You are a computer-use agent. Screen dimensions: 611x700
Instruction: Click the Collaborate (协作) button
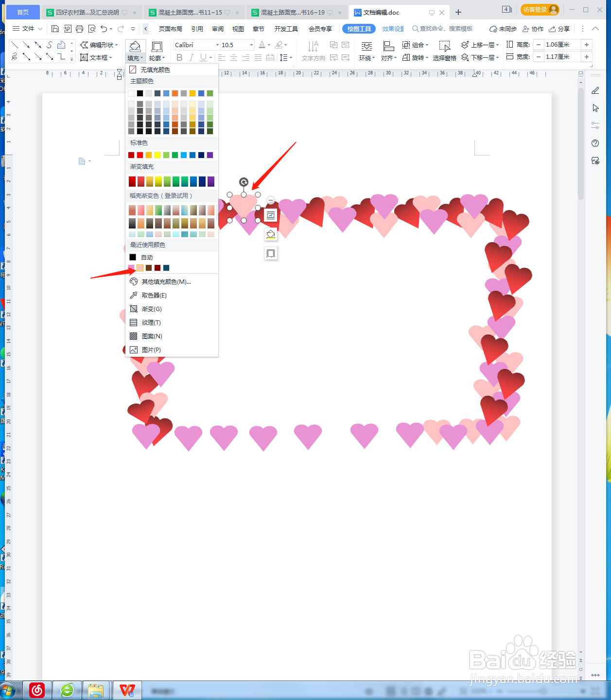click(533, 29)
